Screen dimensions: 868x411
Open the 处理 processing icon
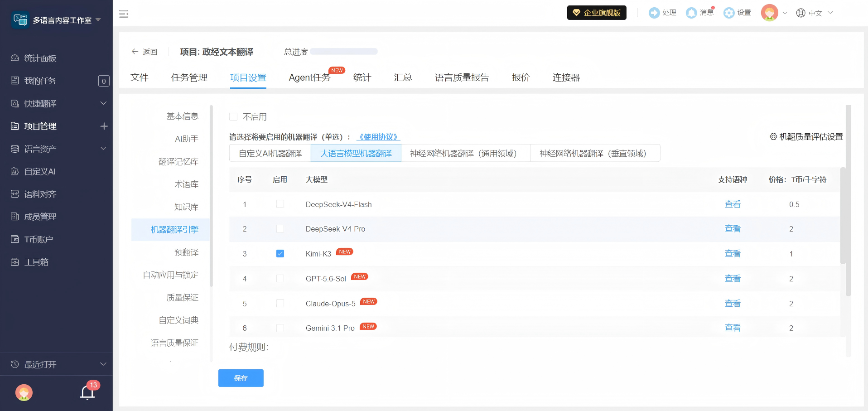pyautogui.click(x=654, y=13)
